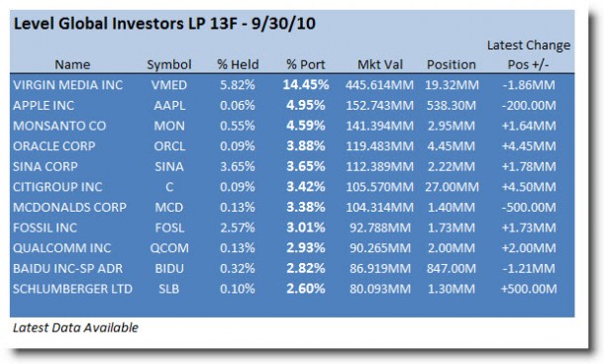The height and width of the screenshot is (364, 604).
Task: Click the Name column header
Action: point(72,64)
